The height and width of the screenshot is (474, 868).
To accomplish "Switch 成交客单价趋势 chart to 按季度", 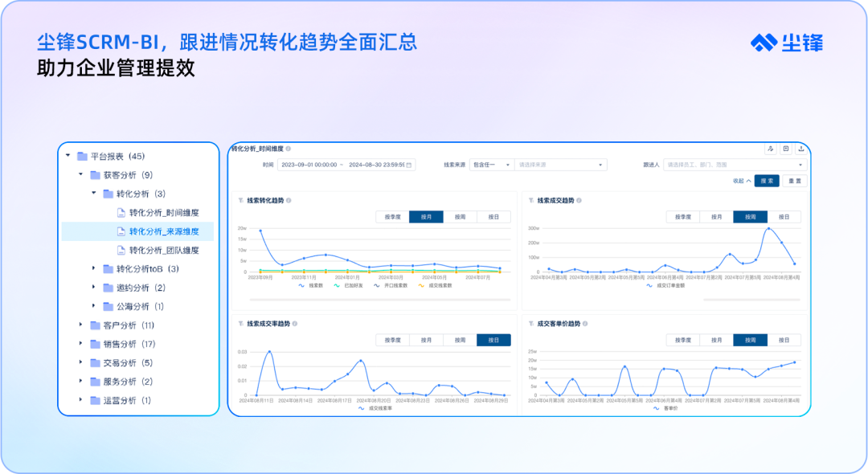I will point(683,340).
